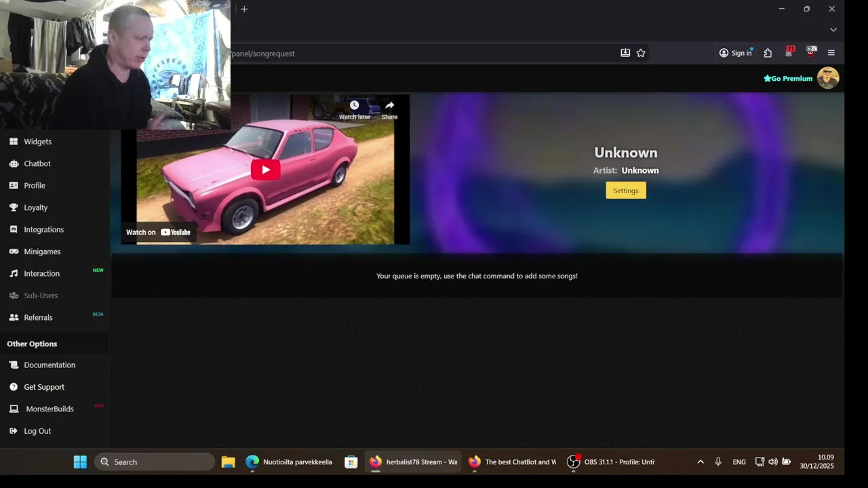Open a new browser tab with plus
This screenshot has width=868, height=488.
244,9
